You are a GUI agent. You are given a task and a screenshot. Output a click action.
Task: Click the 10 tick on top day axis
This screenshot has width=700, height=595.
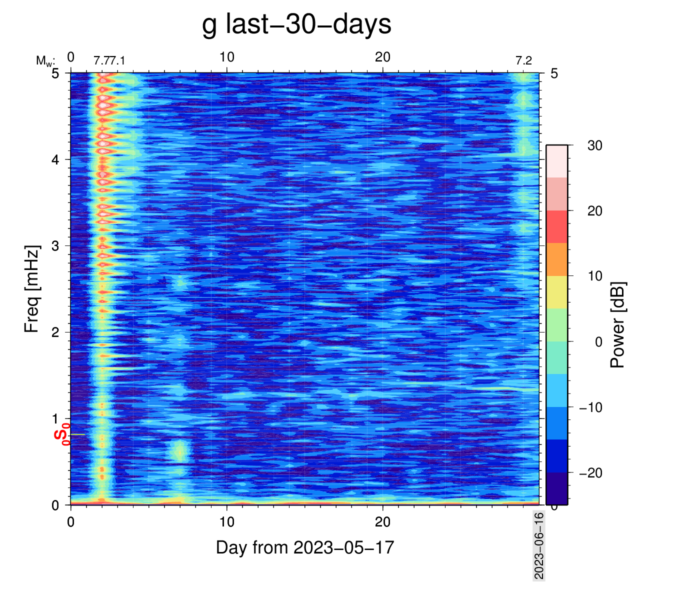point(226,57)
